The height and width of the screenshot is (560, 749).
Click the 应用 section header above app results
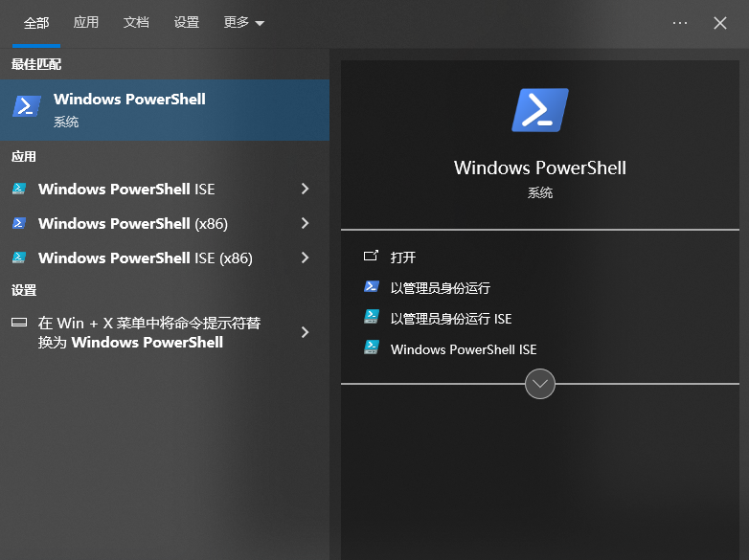click(24, 157)
